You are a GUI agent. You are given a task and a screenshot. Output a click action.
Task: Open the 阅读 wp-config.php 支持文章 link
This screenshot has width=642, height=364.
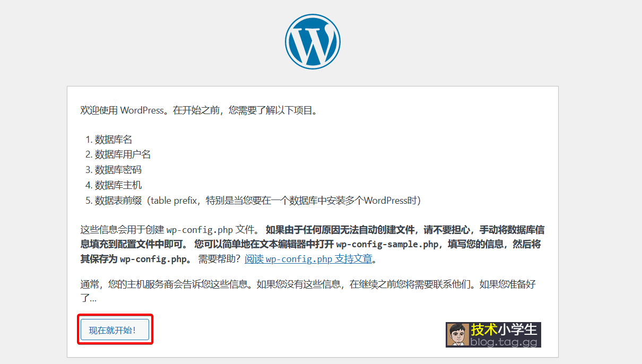[x=309, y=259]
